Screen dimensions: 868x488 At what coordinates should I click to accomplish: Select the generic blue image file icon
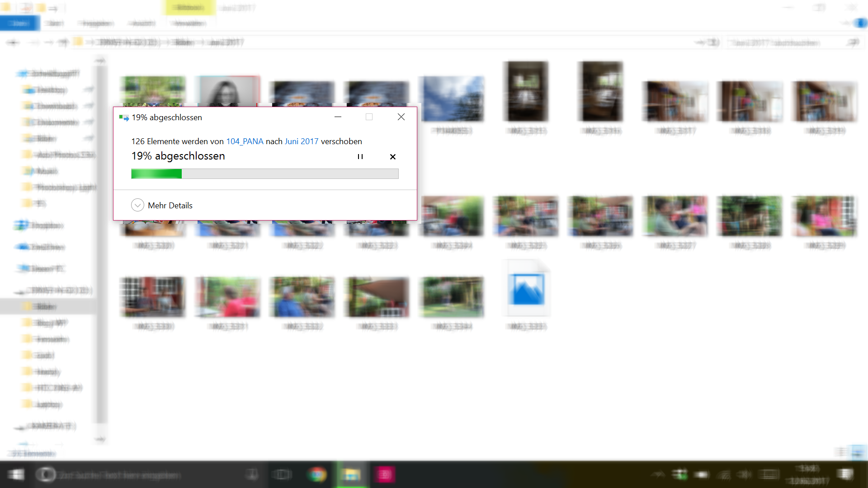pyautogui.click(x=526, y=290)
